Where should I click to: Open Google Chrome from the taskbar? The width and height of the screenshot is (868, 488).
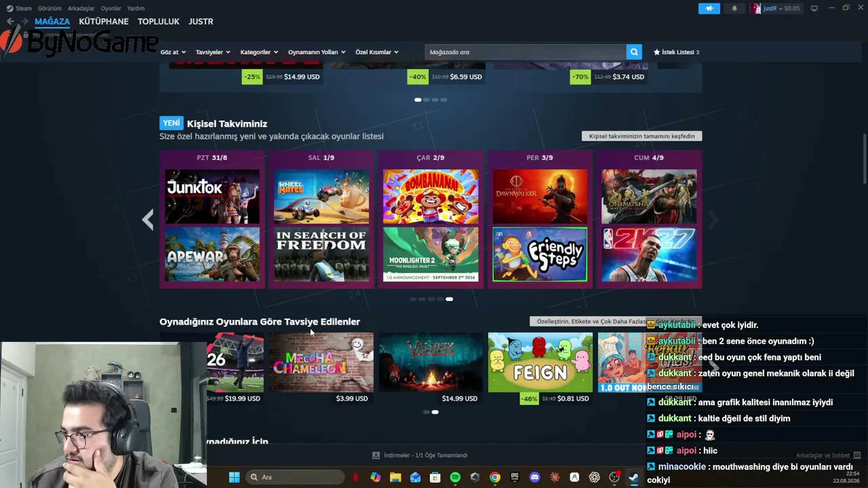495,477
